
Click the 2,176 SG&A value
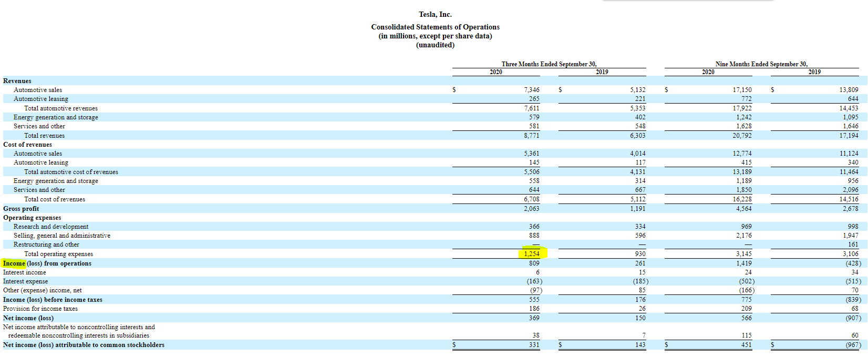[744, 236]
